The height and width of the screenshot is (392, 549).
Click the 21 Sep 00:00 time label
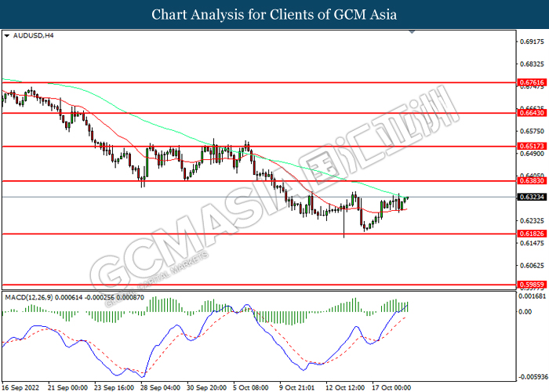coord(68,387)
